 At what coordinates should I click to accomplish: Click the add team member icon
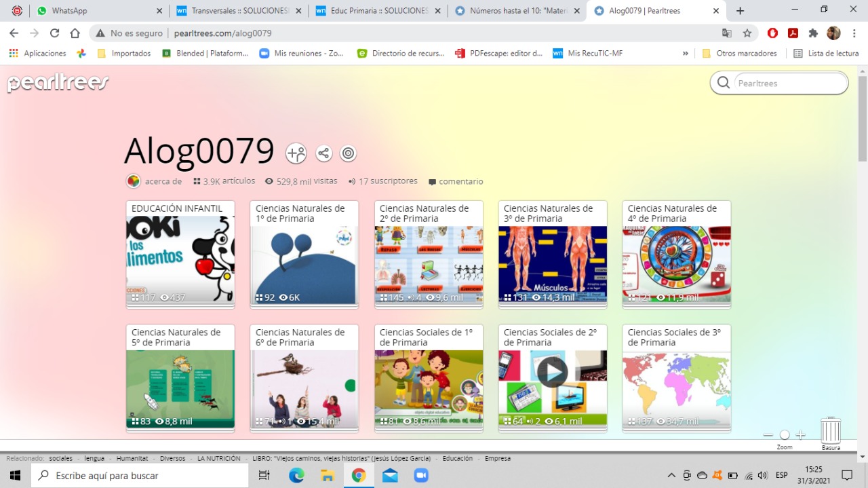(x=296, y=153)
